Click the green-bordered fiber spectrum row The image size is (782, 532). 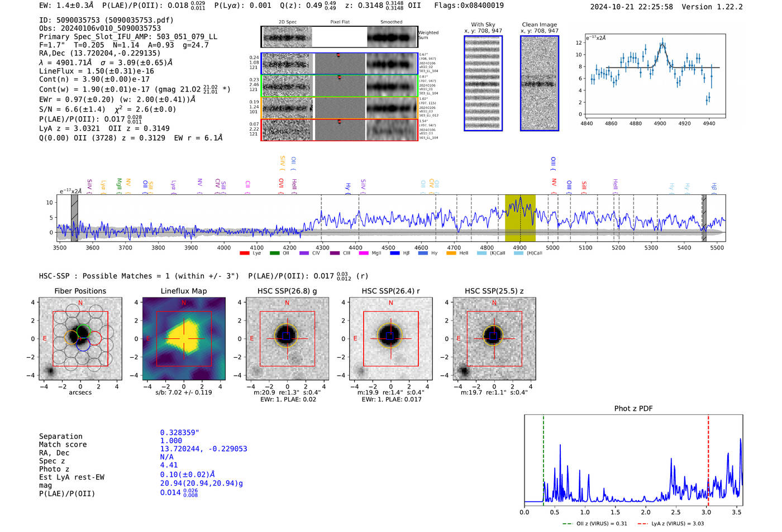pyautogui.click(x=339, y=86)
